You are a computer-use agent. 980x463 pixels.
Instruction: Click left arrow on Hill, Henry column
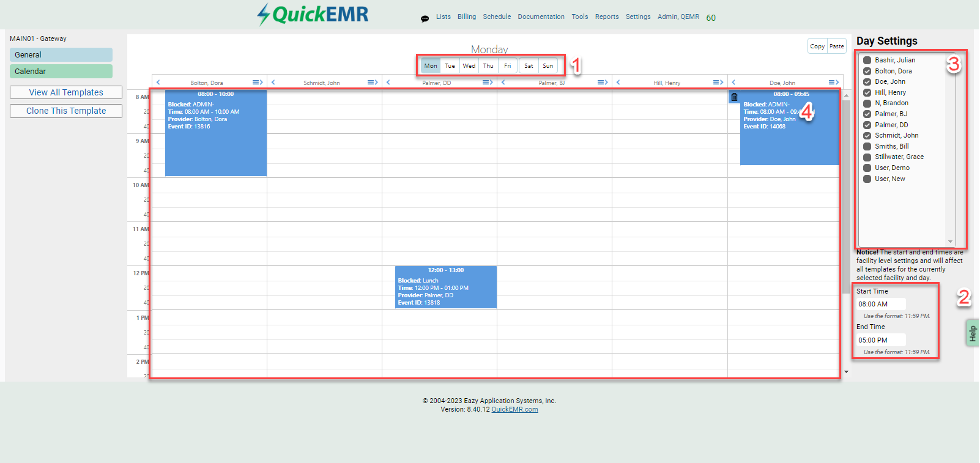(618, 82)
